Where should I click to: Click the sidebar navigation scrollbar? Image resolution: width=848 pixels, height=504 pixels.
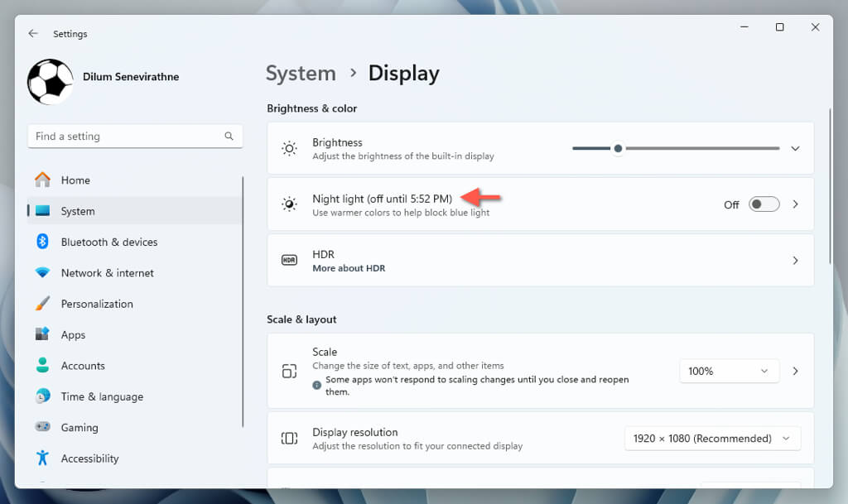[243, 301]
